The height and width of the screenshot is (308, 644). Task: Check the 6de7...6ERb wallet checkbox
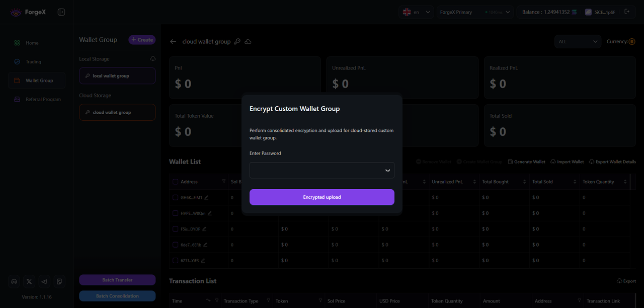click(x=176, y=245)
